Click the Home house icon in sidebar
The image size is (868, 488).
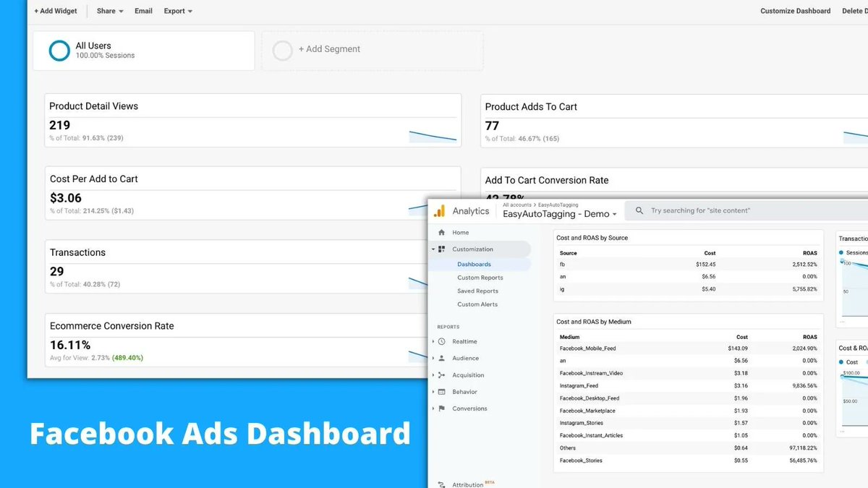tap(441, 233)
